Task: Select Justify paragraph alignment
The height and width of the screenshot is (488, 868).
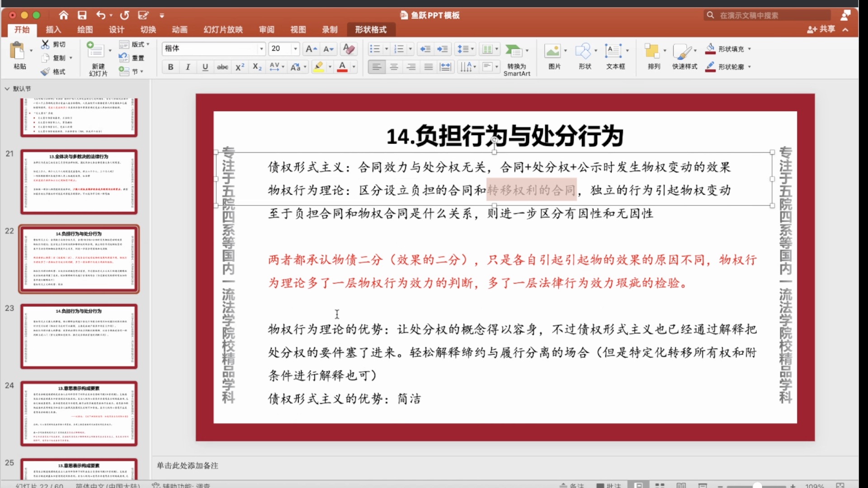Action: [x=429, y=67]
